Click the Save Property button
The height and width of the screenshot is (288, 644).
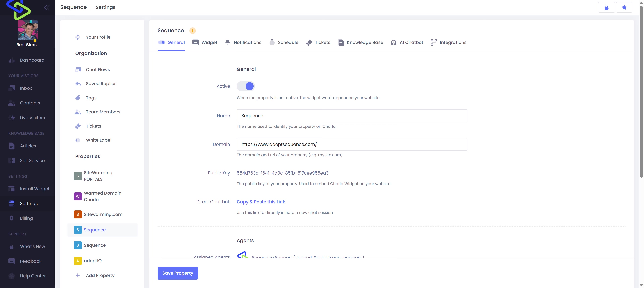(177, 273)
